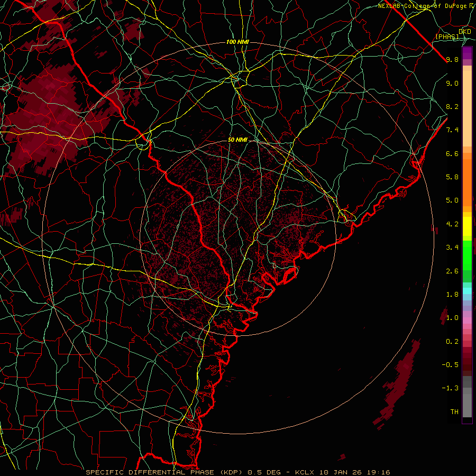Click the 0.2 scale value
The width and height of the screenshot is (476, 476).
(452, 342)
